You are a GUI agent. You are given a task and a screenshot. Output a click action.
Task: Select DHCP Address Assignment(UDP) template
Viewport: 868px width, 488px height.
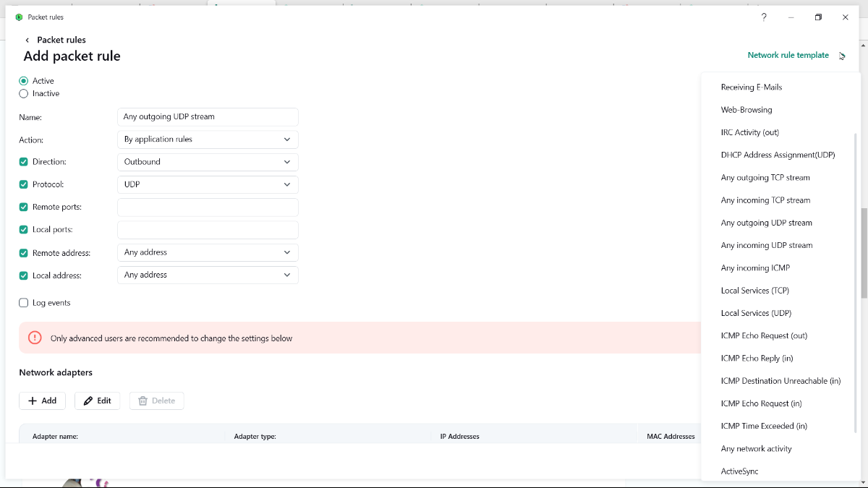pos(778,155)
